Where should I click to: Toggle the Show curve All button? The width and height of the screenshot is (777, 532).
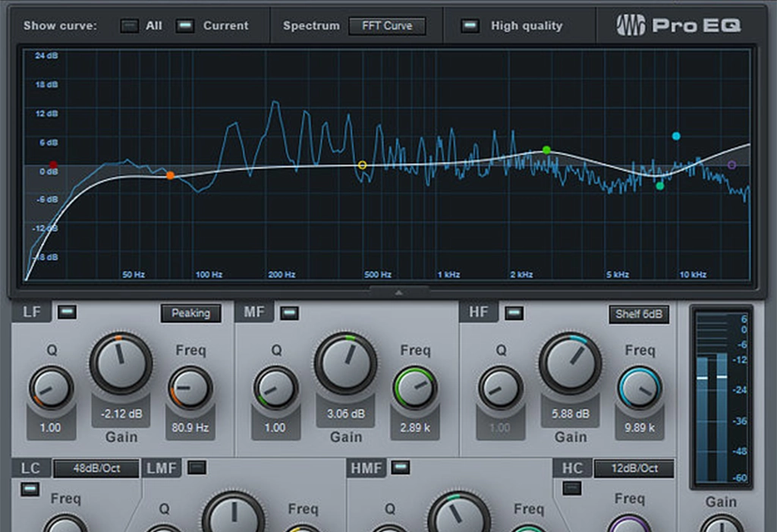tap(129, 26)
